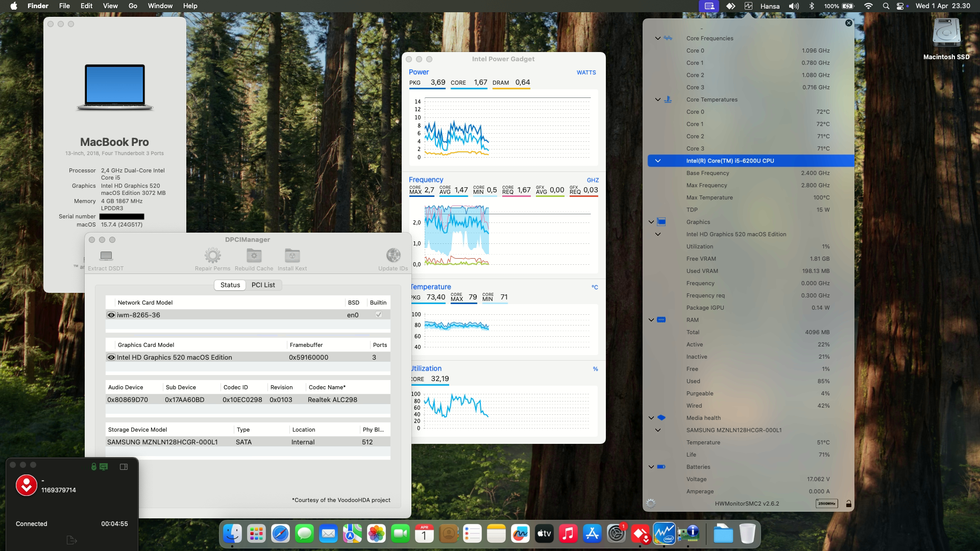The width and height of the screenshot is (980, 551).
Task: Open Notes from the Dock
Action: coord(496,534)
